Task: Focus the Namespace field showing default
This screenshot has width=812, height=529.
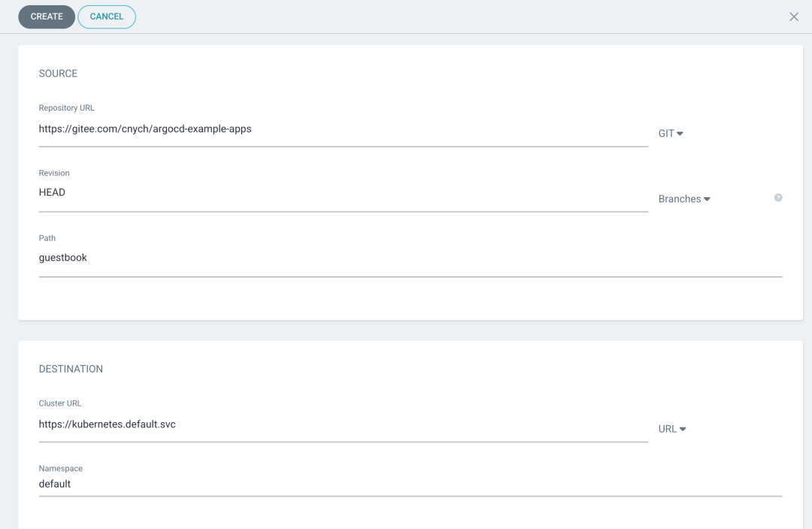Action: (x=410, y=485)
